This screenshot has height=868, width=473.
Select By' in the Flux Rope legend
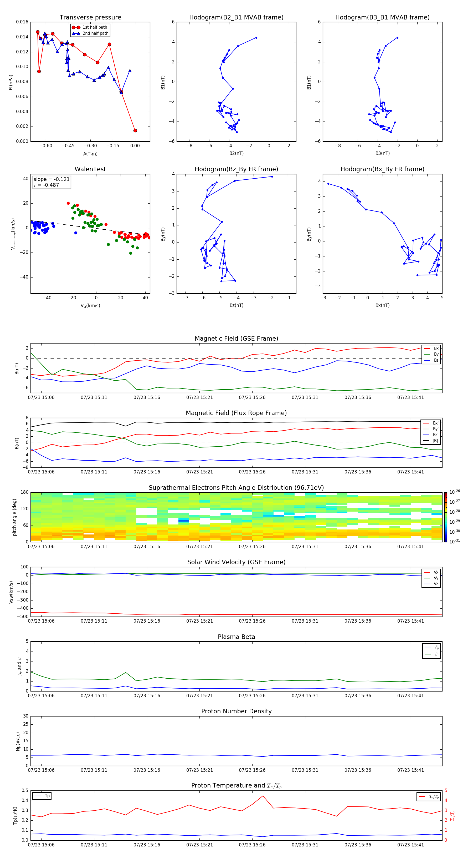click(x=431, y=429)
